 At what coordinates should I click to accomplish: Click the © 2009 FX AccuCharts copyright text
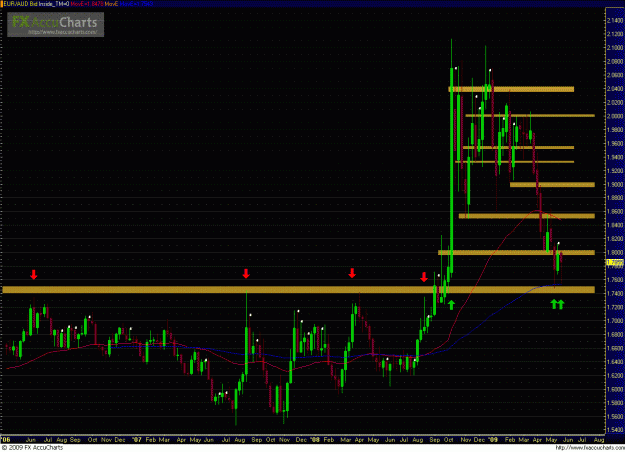click(32, 448)
